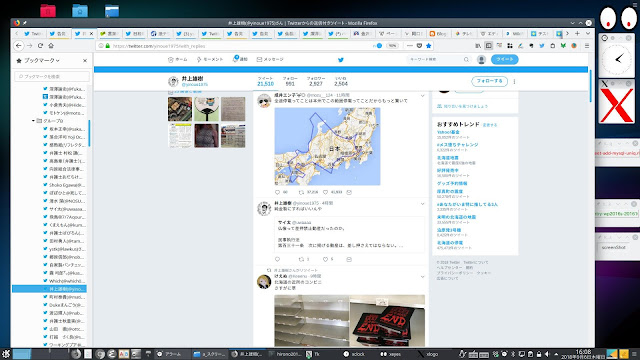Open the モーメント nav item

210,60
